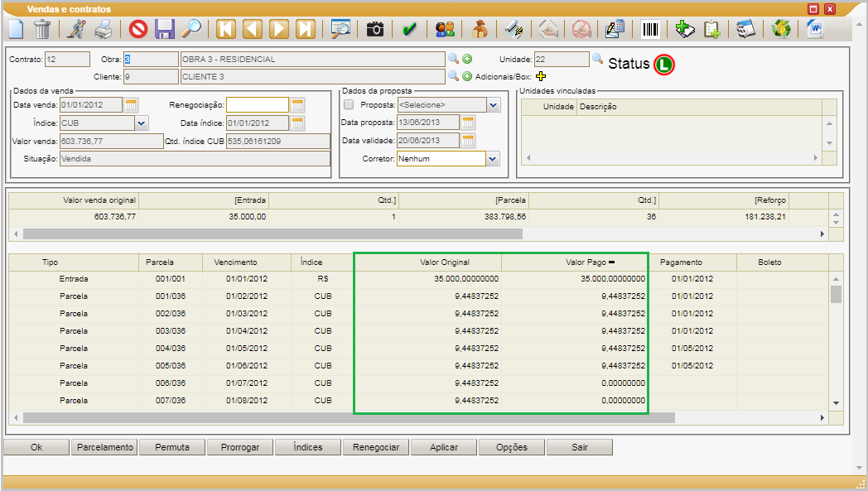Screen dimensions: 868x491
Task: Search Cliente with magnifier icon
Action: pyautogui.click(x=453, y=76)
